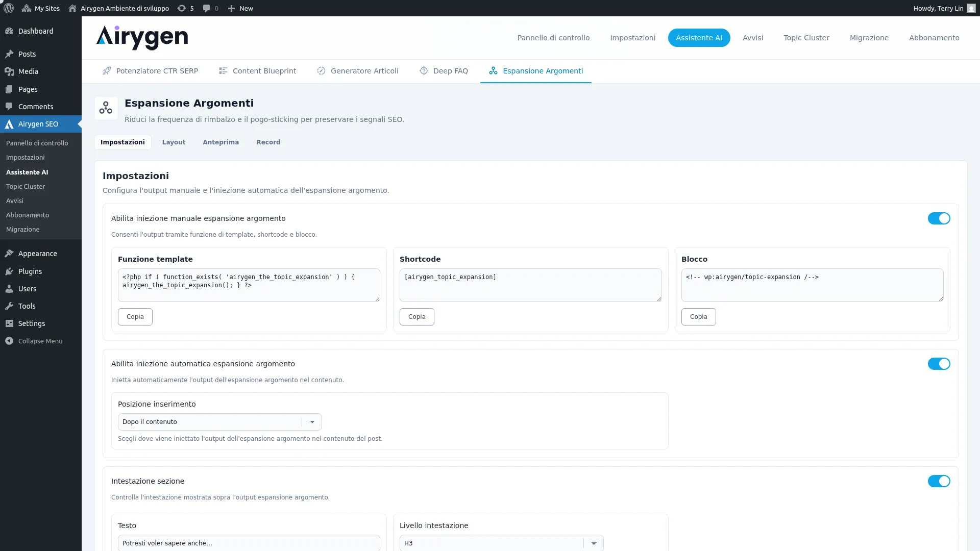The height and width of the screenshot is (551, 980).
Task: Open the Howdy, Terry Lin account menu
Action: point(944,8)
